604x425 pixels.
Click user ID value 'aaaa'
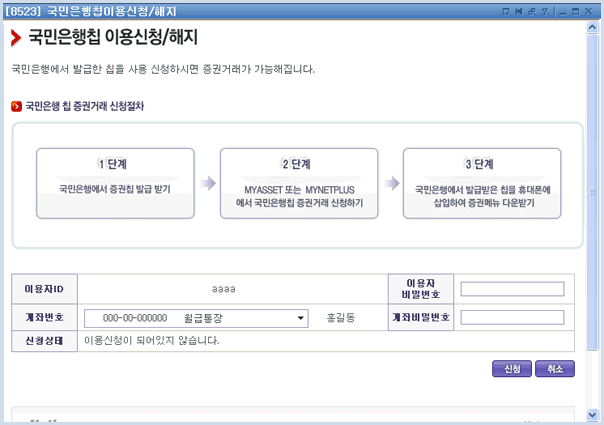[x=223, y=289]
